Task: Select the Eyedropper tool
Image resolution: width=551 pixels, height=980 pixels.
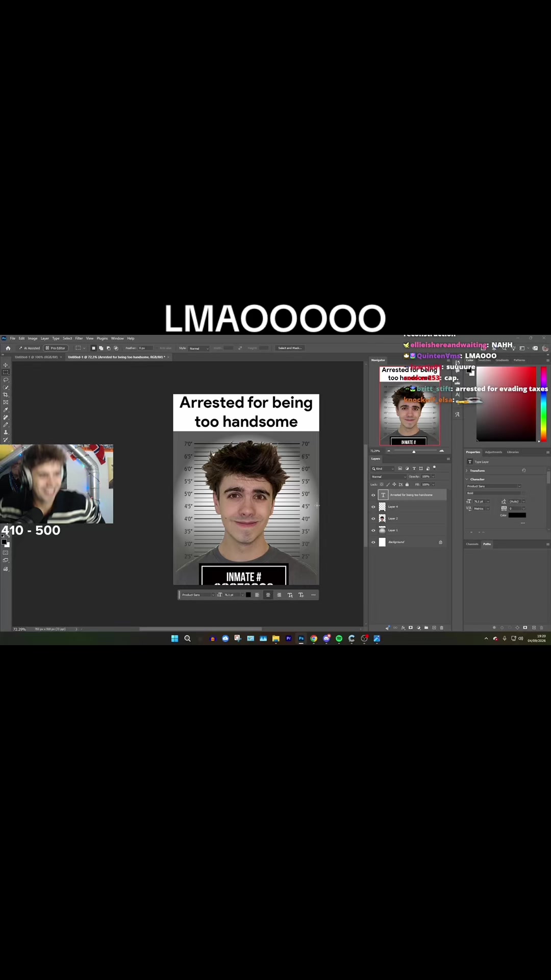Action: 6,409
